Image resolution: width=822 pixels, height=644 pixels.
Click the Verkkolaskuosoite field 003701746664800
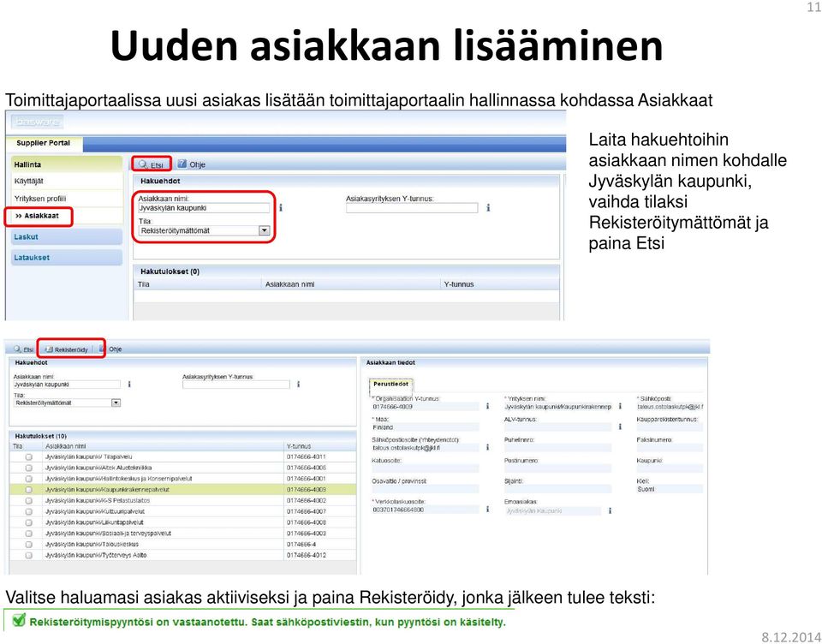tap(426, 510)
